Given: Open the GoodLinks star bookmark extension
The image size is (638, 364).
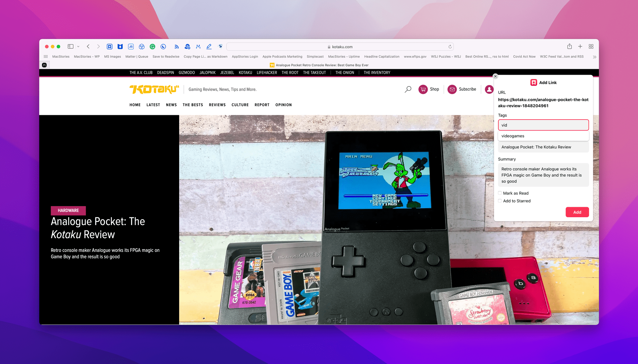Looking at the screenshot, I should click(110, 46).
